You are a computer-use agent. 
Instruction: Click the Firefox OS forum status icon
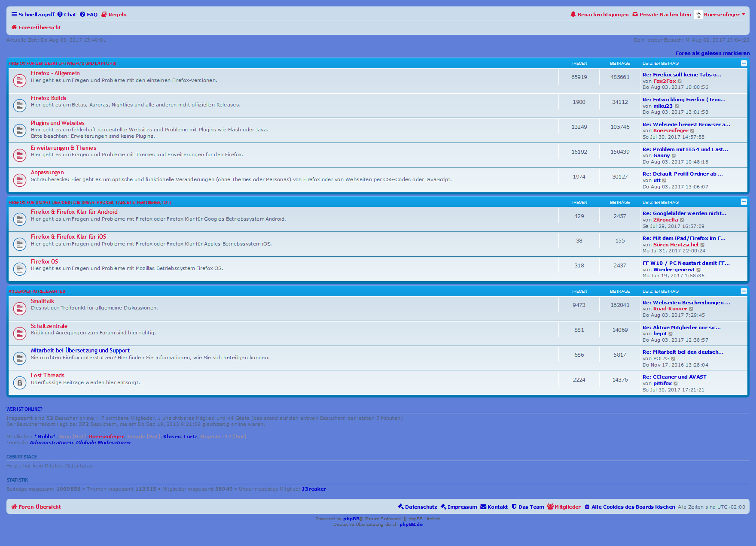[20, 269]
